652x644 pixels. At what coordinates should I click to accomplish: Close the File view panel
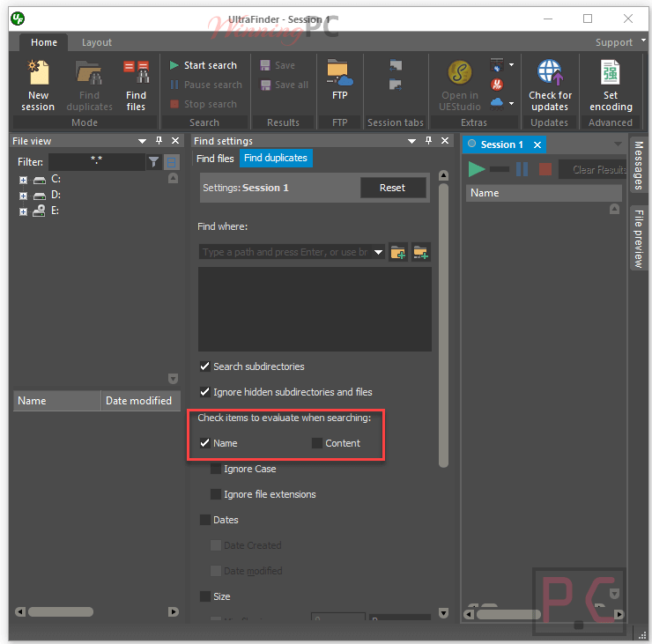[x=175, y=141]
